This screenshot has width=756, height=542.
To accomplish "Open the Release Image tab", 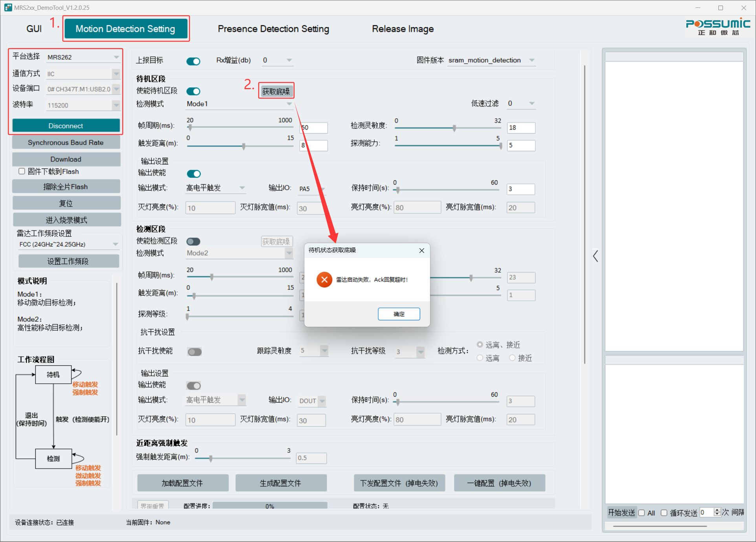I will [403, 29].
